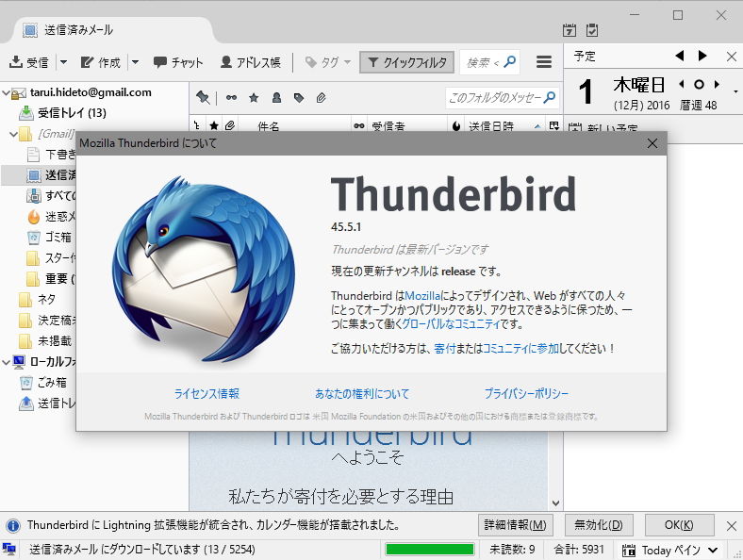Collapse the ローカルフォルダ tree
The width and height of the screenshot is (743, 560).
click(7, 362)
